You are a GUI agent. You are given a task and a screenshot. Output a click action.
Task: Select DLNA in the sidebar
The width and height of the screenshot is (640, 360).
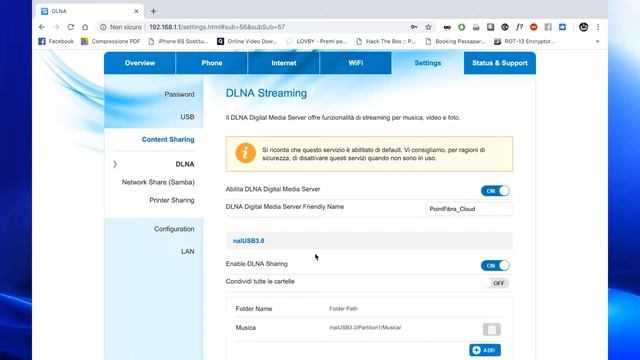point(185,164)
